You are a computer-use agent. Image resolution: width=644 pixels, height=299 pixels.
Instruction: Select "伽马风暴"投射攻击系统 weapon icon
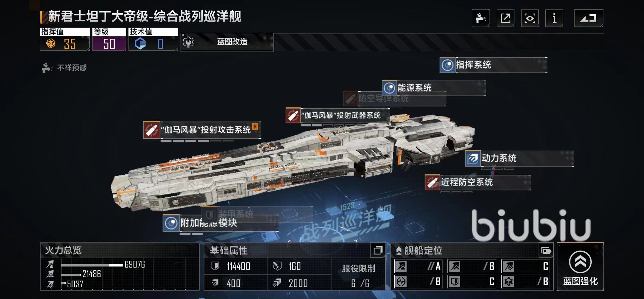tap(152, 130)
